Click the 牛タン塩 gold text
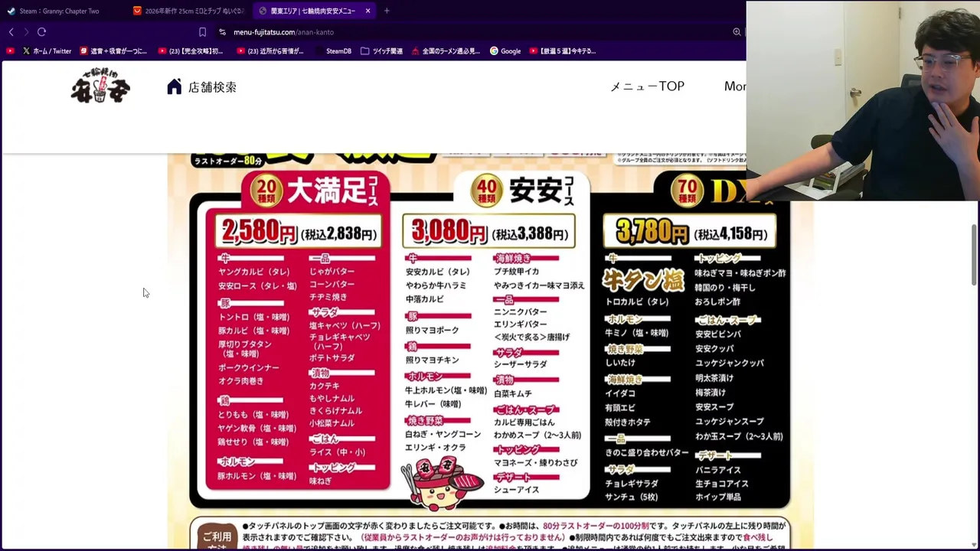Screen dimensions: 980x551 click(643, 280)
